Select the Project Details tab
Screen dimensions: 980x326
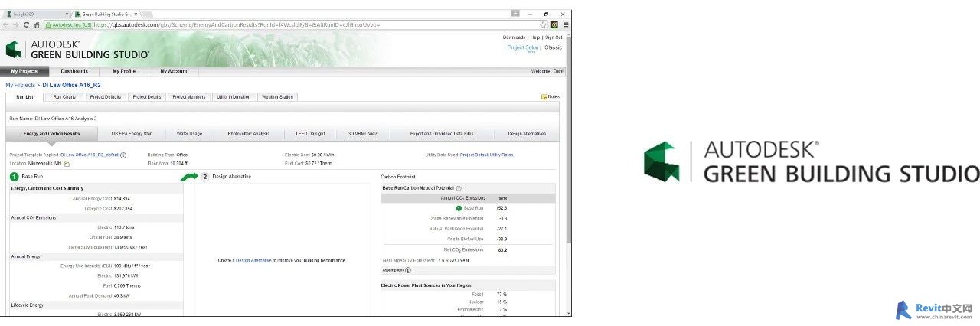[x=147, y=97]
